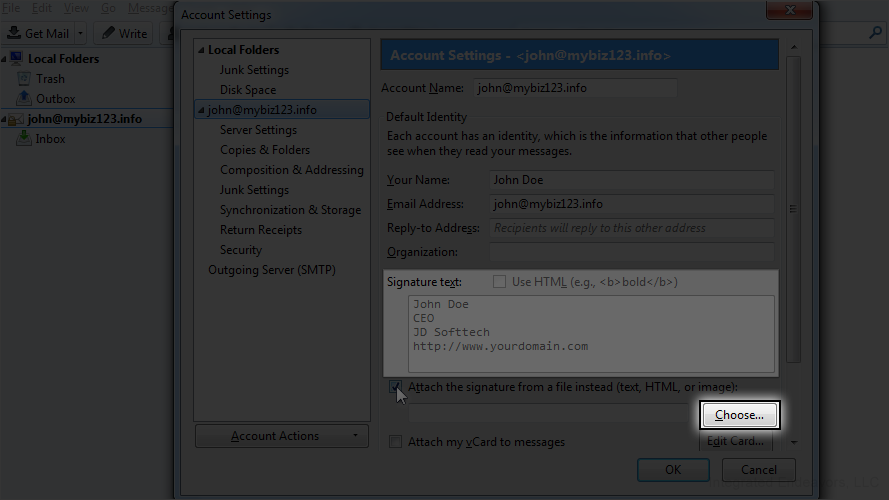This screenshot has width=889, height=500.
Task: Confirm with the OK button
Action: tap(673, 469)
